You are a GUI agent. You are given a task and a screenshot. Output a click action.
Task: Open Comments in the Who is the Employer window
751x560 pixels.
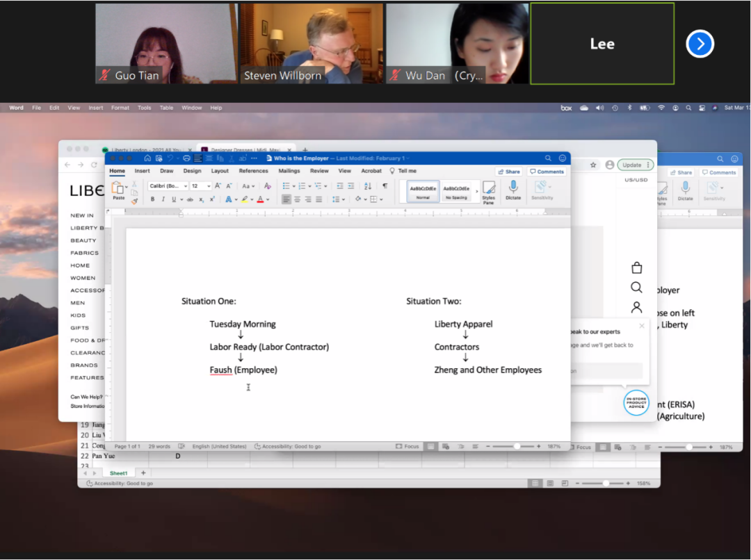[547, 172]
